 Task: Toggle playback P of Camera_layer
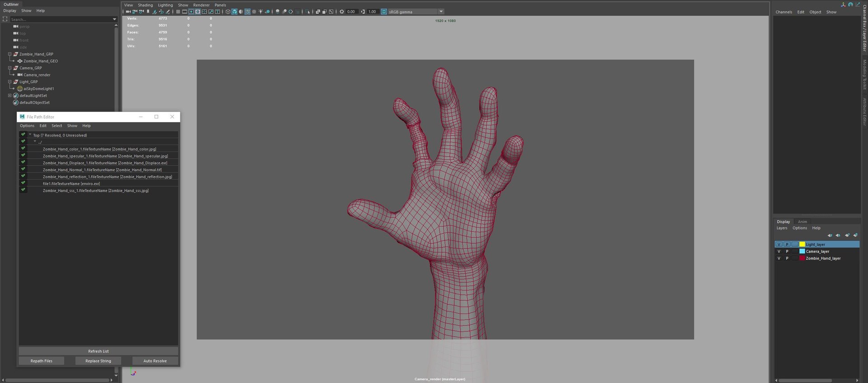(787, 251)
